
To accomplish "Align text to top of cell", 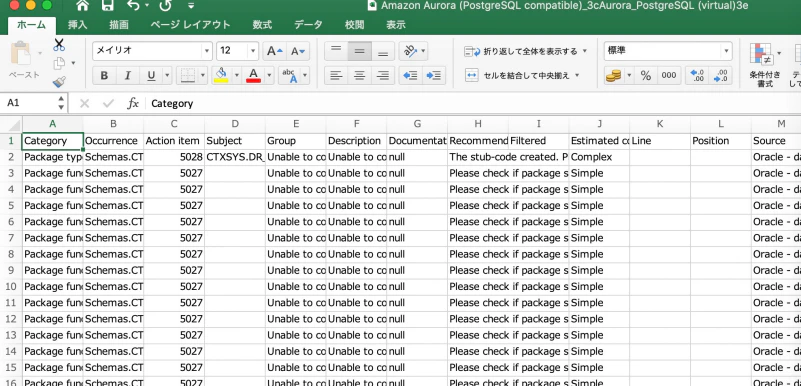I will pyautogui.click(x=336, y=51).
